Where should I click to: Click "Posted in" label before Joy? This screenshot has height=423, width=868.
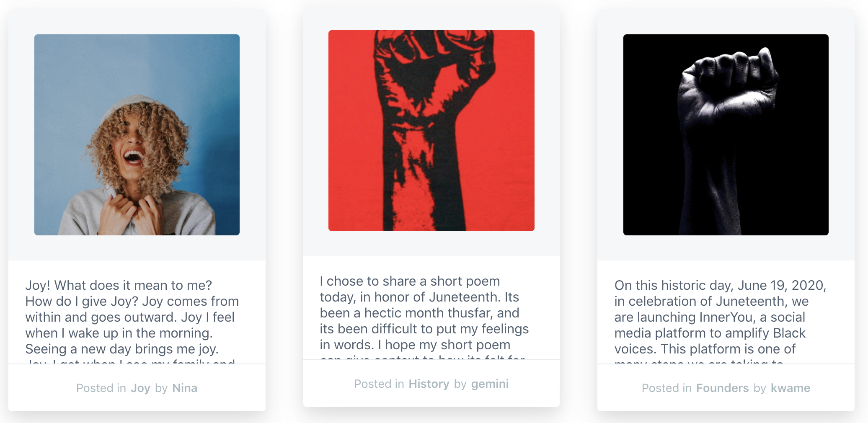pos(101,388)
